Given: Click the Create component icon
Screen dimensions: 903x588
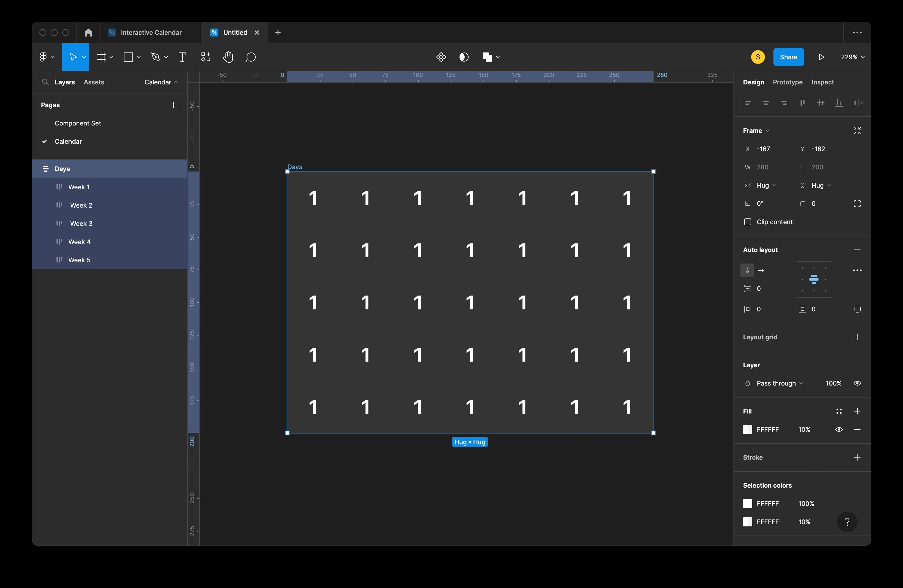Looking at the screenshot, I should pos(441,57).
